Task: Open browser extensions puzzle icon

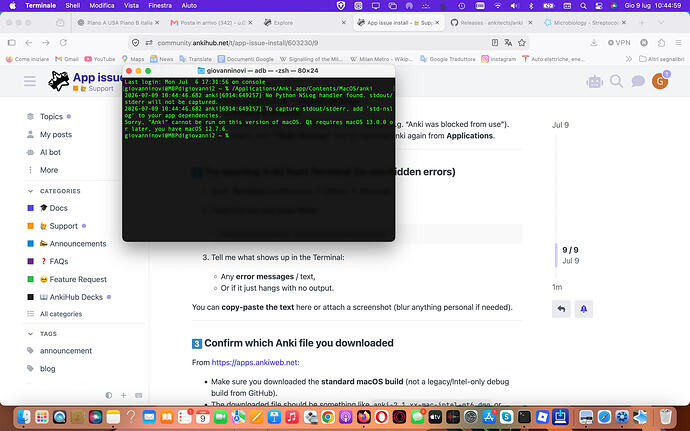Action: click(661, 43)
